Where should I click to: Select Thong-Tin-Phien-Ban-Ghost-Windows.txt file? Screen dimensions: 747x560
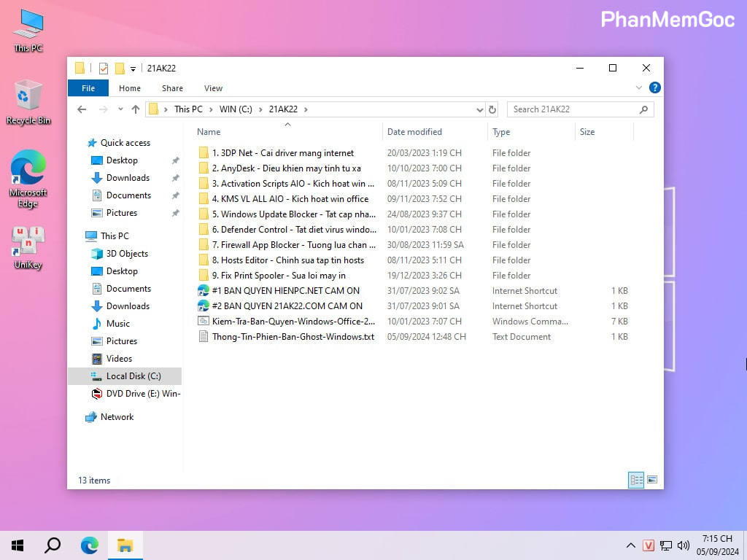pos(293,337)
